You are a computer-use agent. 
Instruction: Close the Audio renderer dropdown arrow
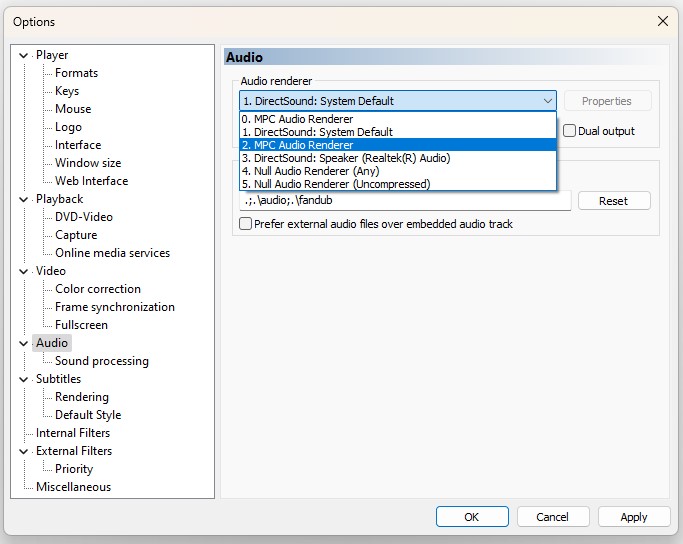click(x=548, y=101)
